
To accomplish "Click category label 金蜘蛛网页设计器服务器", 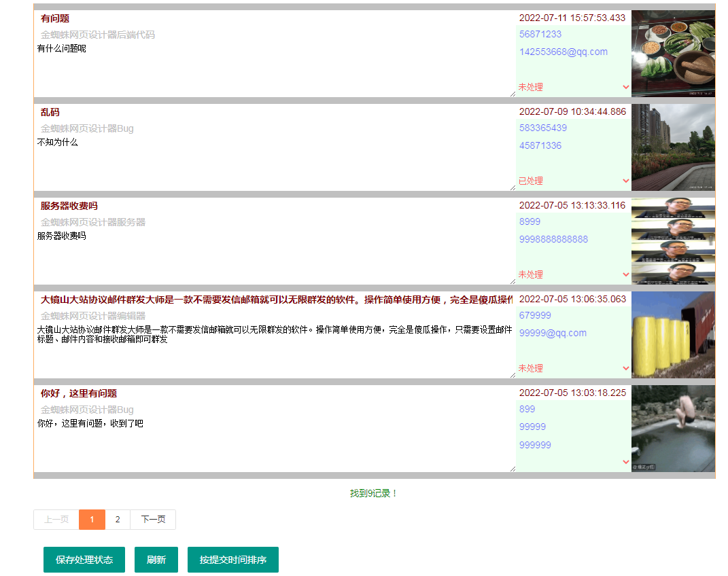I will click(93, 222).
